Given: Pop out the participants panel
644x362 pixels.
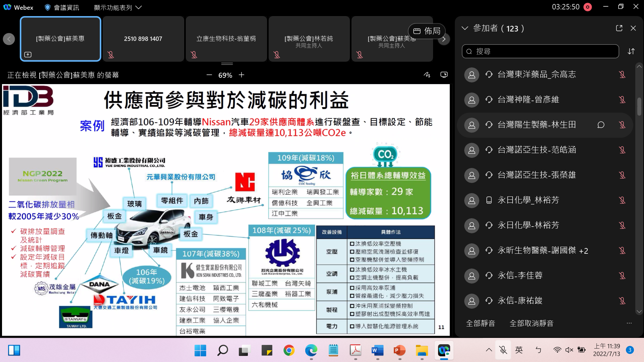Looking at the screenshot, I should (619, 28).
